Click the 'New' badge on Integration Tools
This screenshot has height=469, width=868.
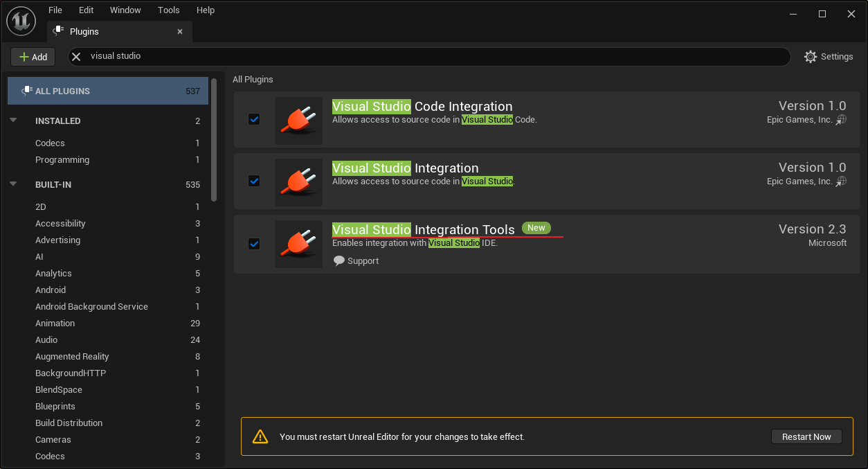coord(536,228)
